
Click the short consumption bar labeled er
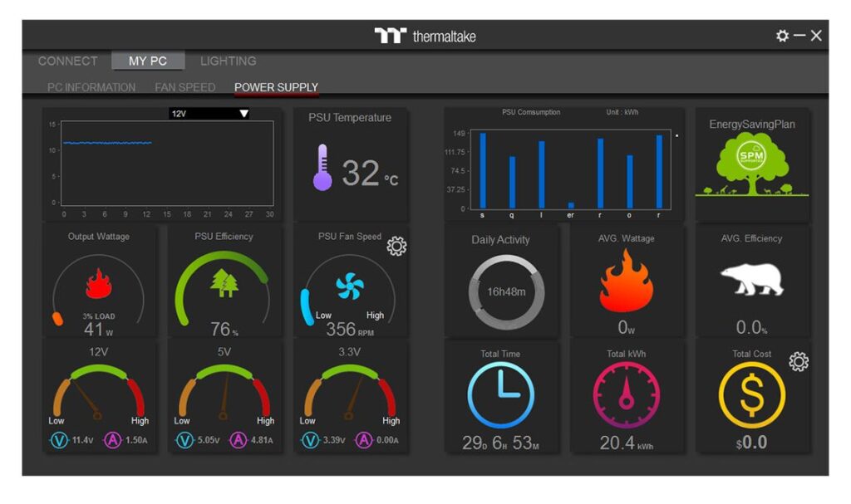pos(571,205)
